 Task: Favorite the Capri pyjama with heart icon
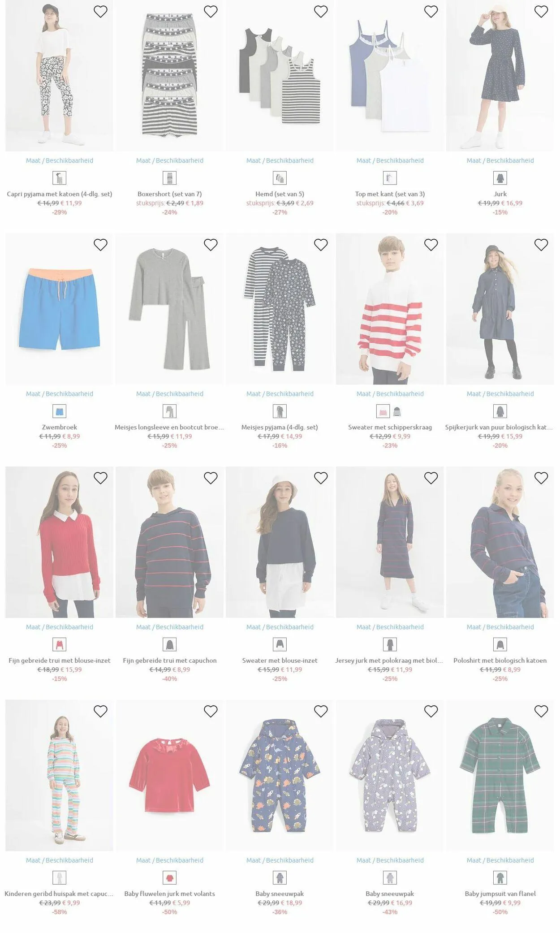pyautogui.click(x=100, y=12)
